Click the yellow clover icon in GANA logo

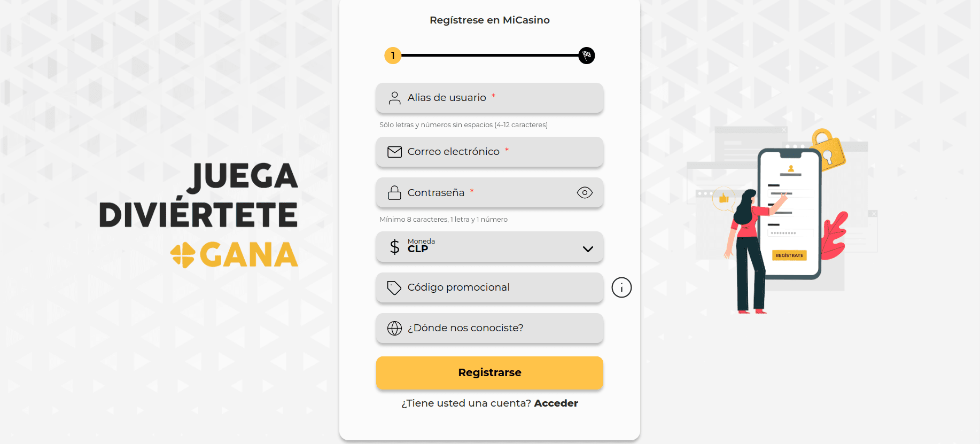tap(183, 255)
